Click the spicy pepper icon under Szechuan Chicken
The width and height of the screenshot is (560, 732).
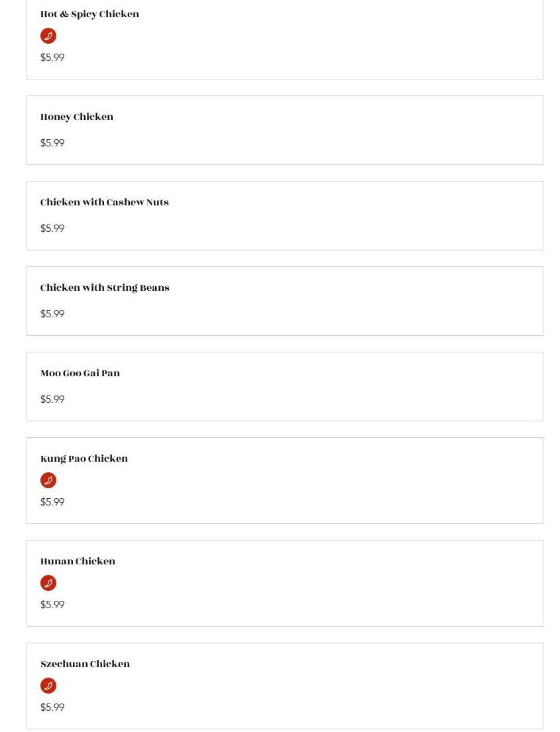[48, 686]
